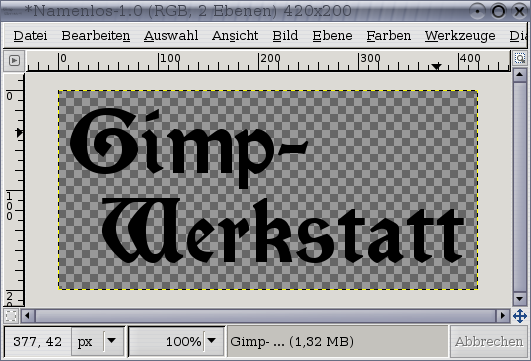Toggle the Quick Mask button at bottom left

point(11,316)
